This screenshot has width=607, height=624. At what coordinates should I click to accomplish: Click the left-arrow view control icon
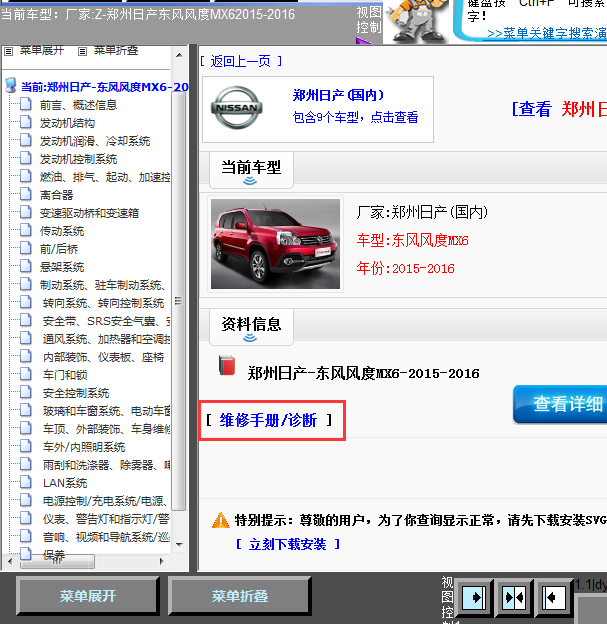click(554, 597)
